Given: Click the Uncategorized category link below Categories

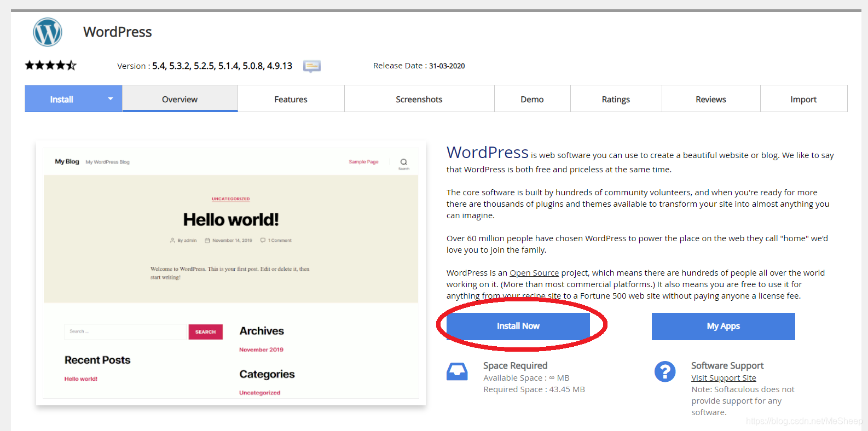Looking at the screenshot, I should point(259,393).
